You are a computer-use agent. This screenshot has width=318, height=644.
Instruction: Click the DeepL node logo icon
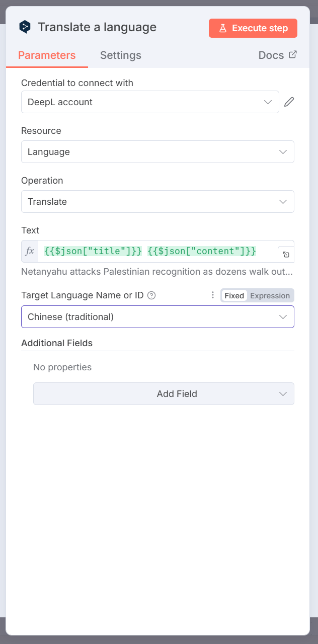point(25,27)
